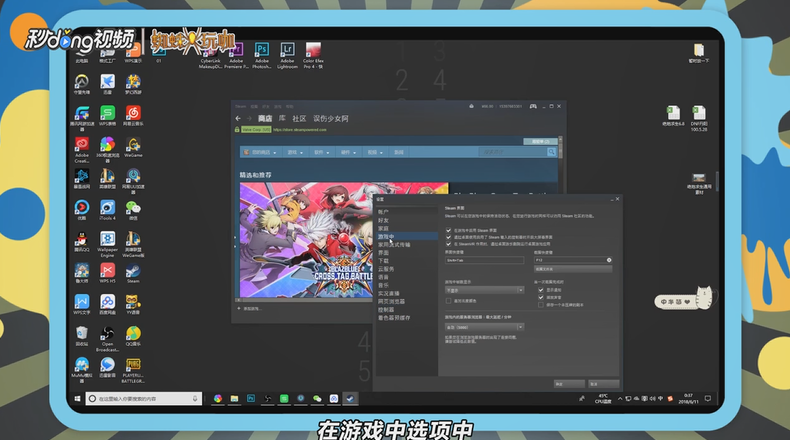Screen dimensions: 790x440
Task: Click the 确定 button in settings dialog
Action: tap(569, 384)
